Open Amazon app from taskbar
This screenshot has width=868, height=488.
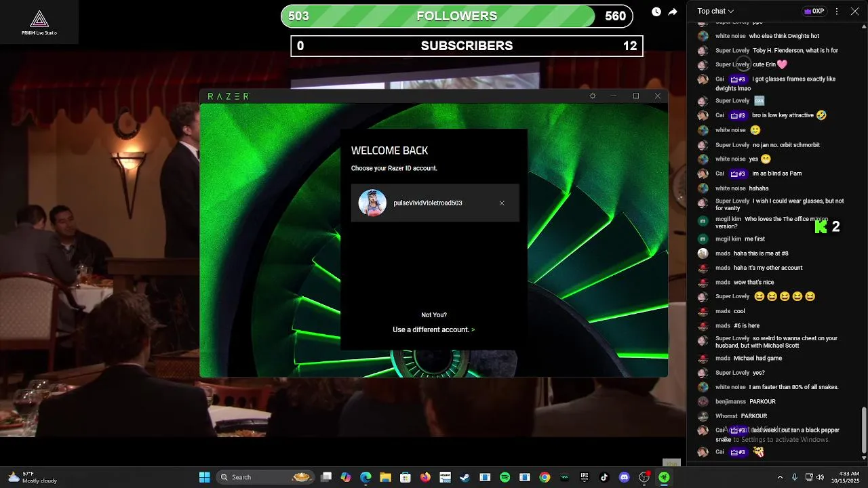click(445, 477)
